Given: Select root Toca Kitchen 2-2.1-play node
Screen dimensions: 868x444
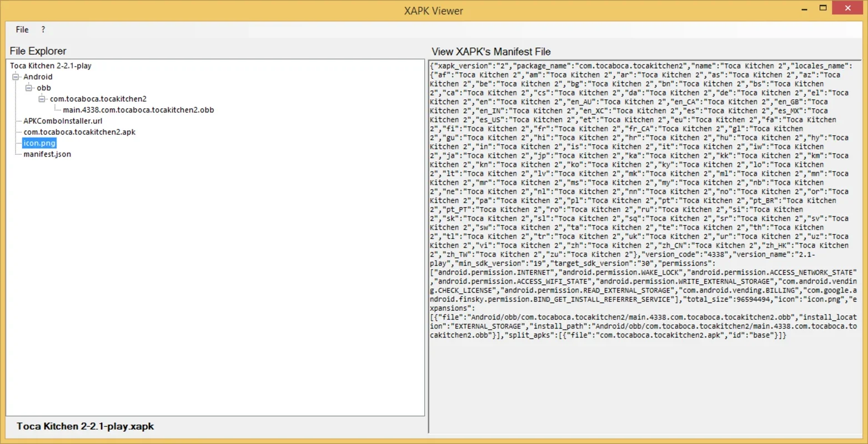Looking at the screenshot, I should (51, 65).
